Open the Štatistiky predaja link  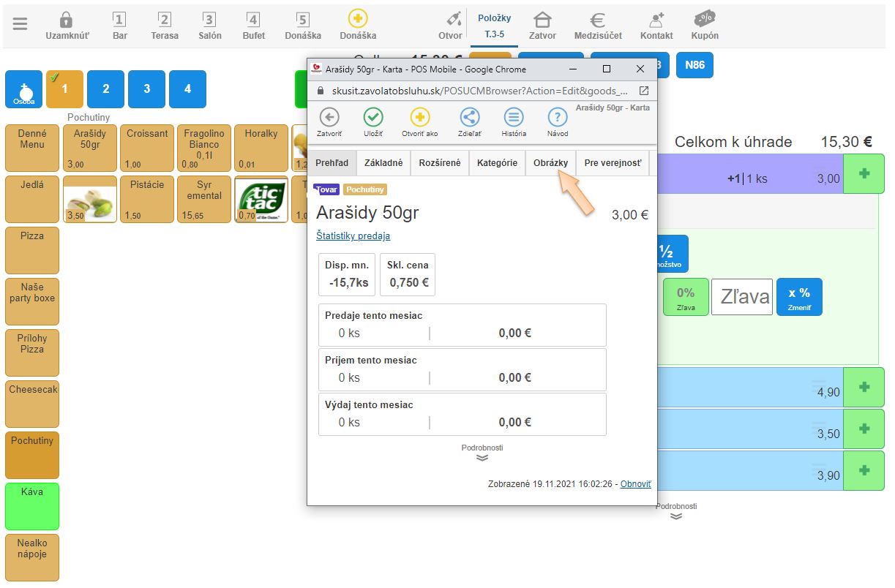(353, 235)
